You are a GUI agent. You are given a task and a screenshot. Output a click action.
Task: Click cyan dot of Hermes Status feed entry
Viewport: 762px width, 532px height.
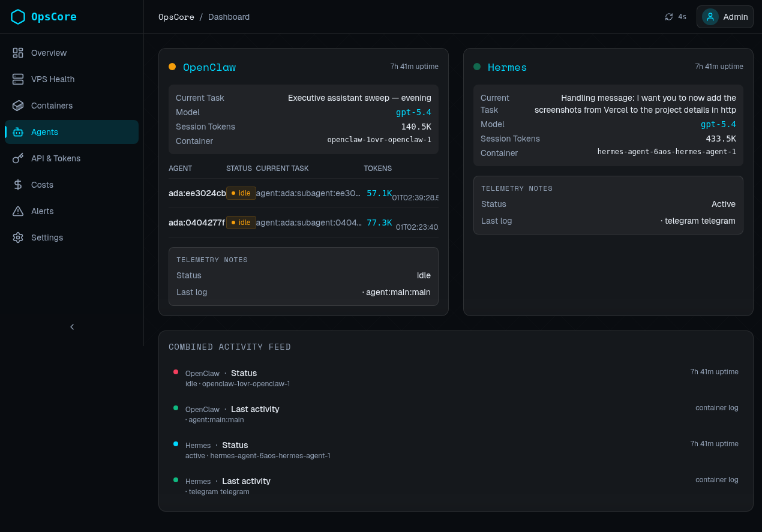click(x=176, y=444)
